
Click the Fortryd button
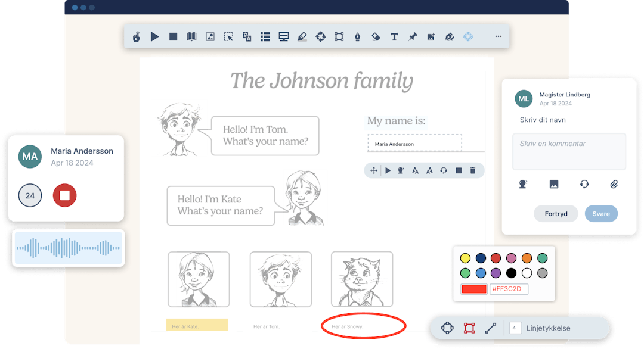[556, 213]
